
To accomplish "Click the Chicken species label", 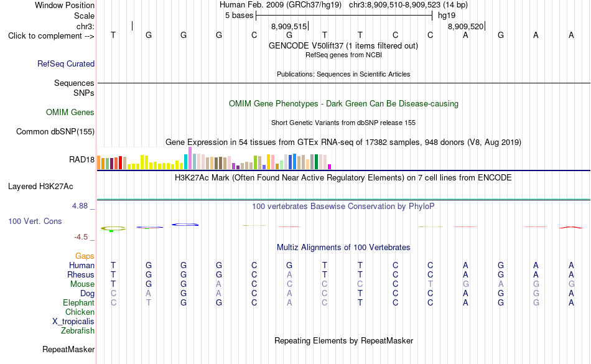I will point(80,312).
